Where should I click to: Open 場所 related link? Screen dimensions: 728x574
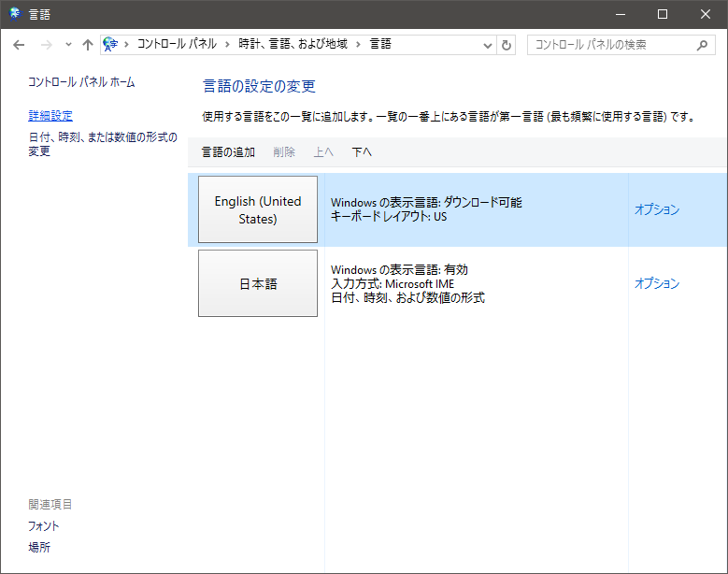pyautogui.click(x=39, y=548)
